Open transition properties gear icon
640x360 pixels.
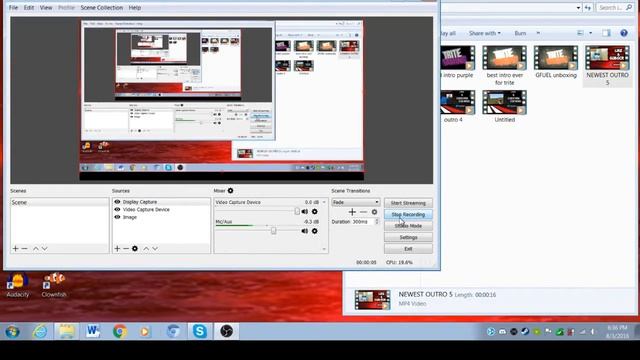click(374, 212)
